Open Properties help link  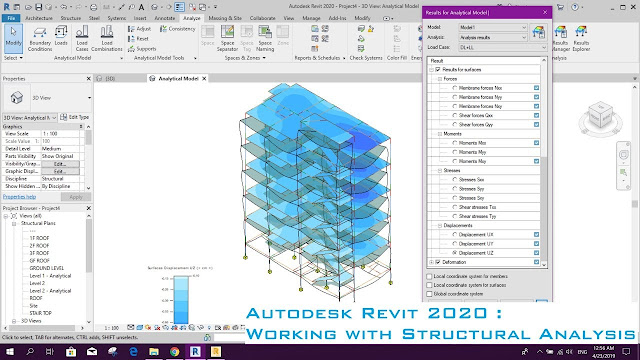(19, 197)
